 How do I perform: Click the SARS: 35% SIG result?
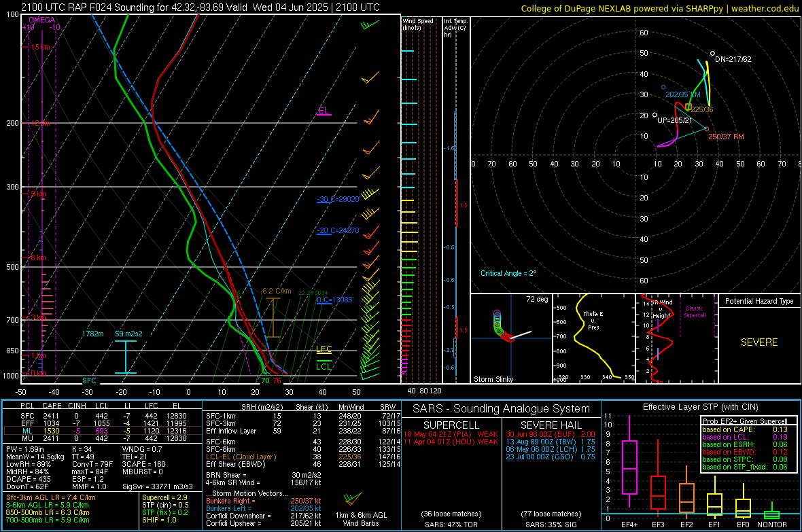[551, 525]
